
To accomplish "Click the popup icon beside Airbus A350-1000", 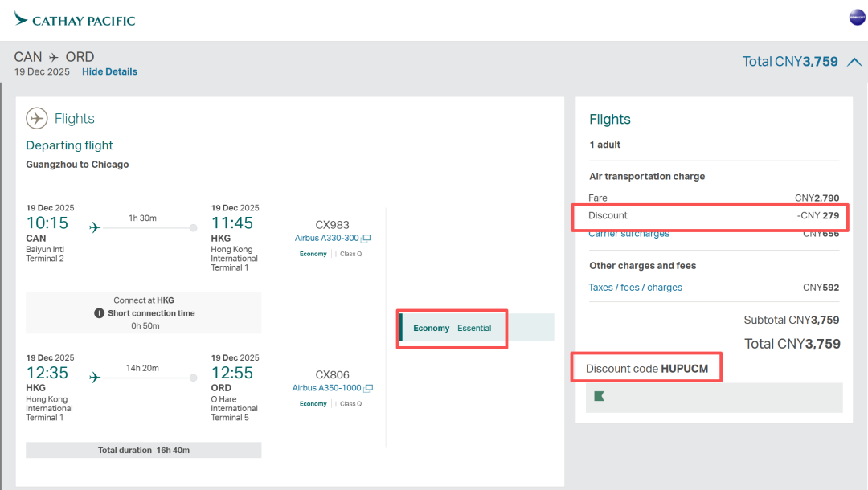I will pos(369,388).
